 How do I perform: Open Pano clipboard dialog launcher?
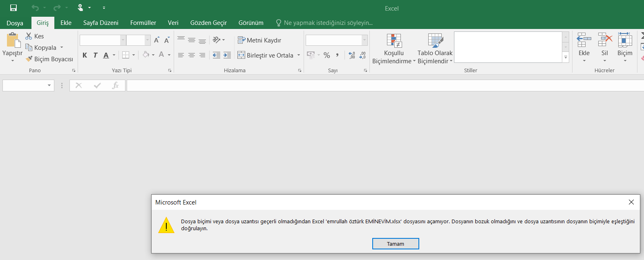coord(74,71)
